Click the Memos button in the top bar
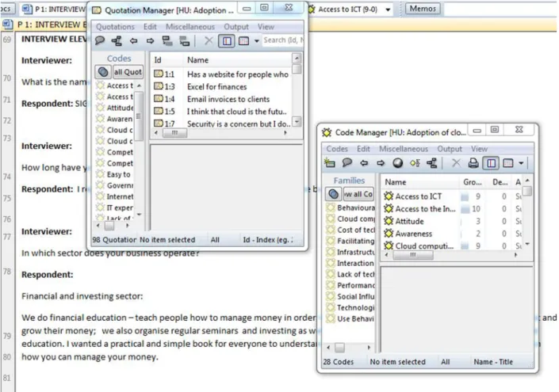Screen dimensions: 559x392 (423, 9)
